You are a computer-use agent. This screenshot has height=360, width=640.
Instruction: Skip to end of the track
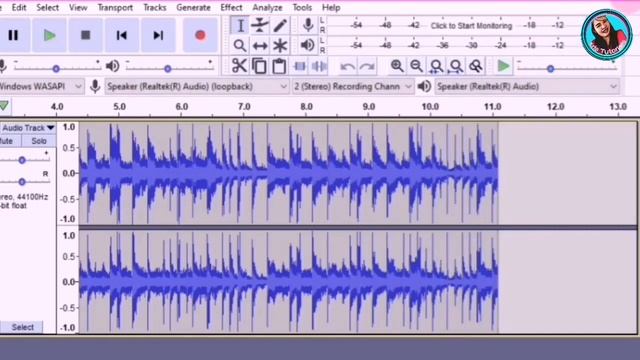coord(158,36)
